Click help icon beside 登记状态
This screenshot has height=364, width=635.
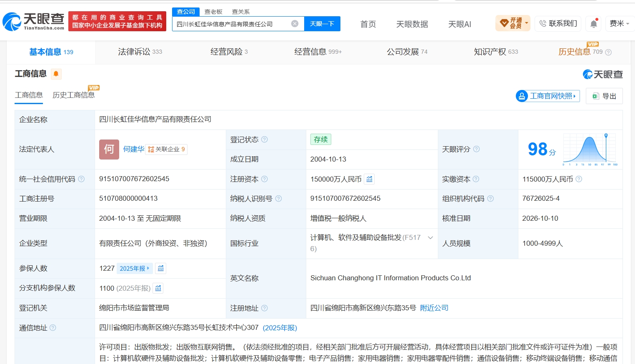tap(265, 140)
